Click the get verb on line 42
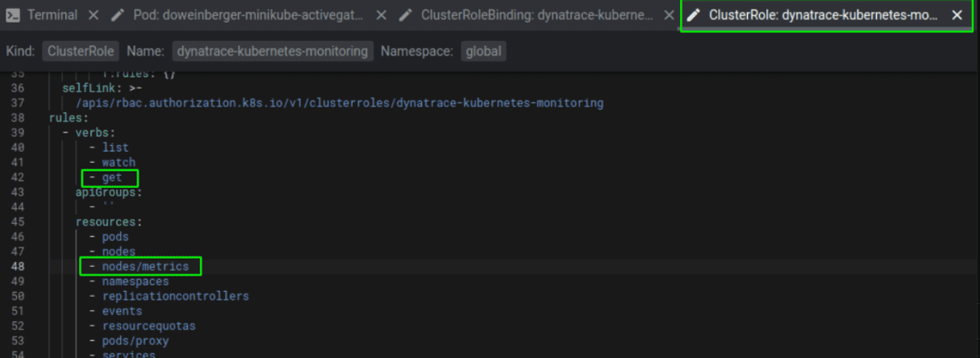The width and height of the screenshot is (980, 358). click(111, 177)
